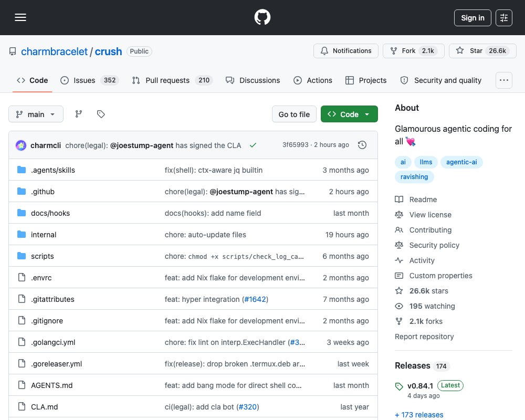Open the v0.84.1 latest release
Screen dimensions: 525x420
pyautogui.click(x=420, y=386)
